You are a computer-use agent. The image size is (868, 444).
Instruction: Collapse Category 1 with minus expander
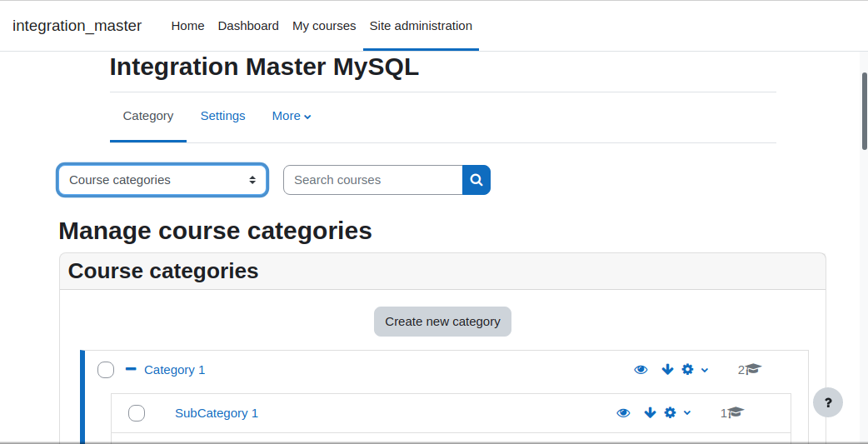(x=131, y=369)
